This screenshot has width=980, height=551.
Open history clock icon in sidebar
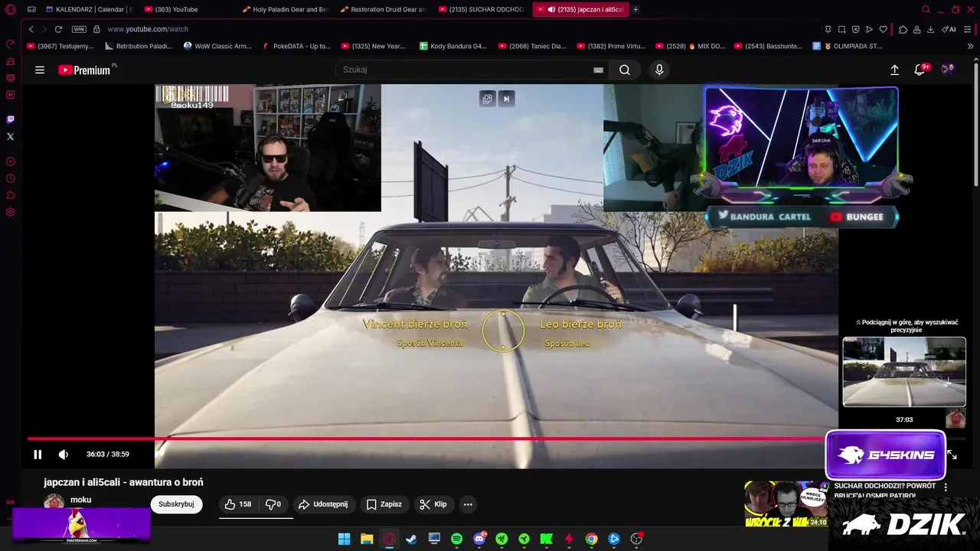10,178
